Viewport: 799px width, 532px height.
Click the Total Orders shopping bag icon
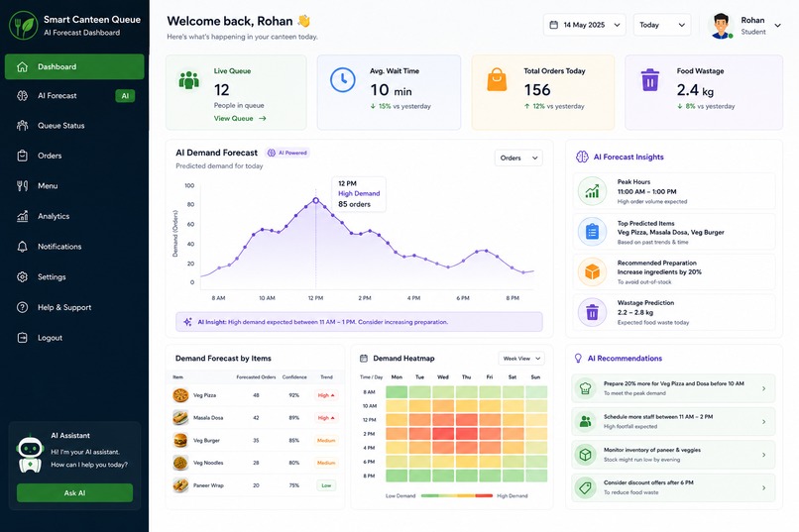[497, 80]
